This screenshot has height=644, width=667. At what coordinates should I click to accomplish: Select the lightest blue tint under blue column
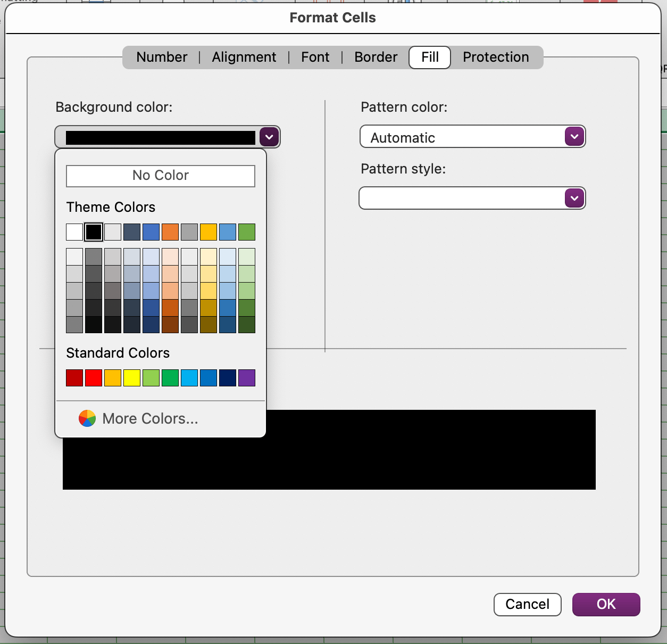coord(151,257)
